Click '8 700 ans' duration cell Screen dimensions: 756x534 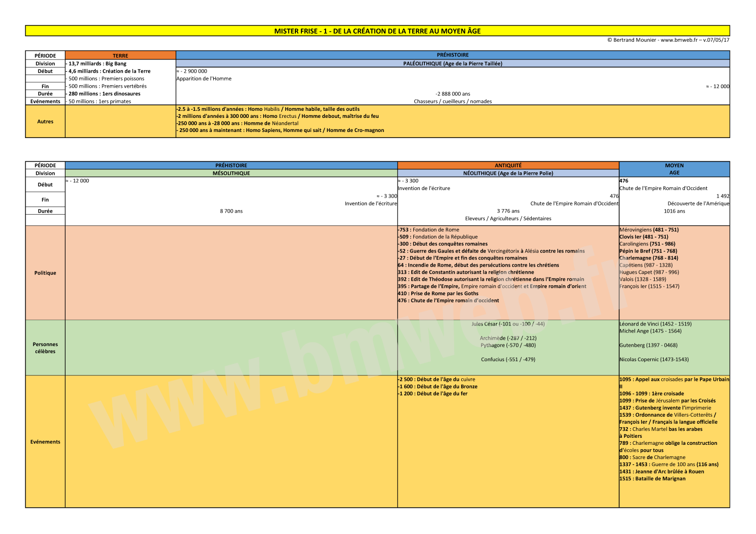click(x=231, y=211)
